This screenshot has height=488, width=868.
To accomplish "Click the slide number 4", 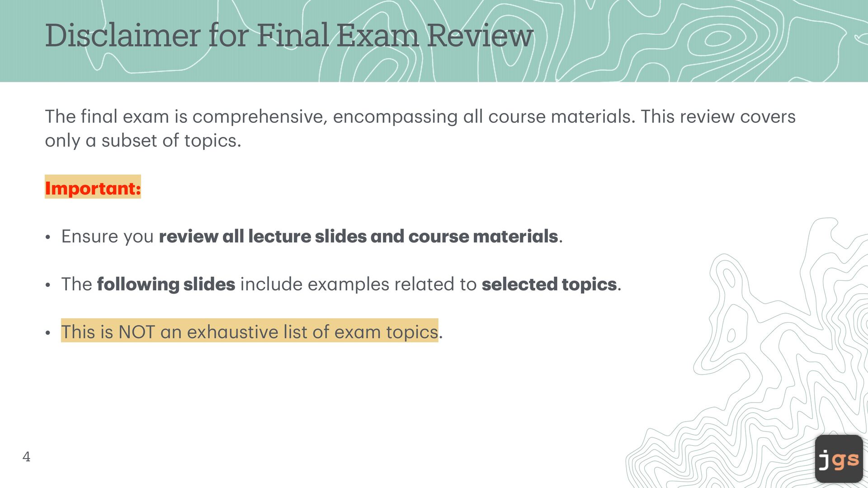I will 26,457.
